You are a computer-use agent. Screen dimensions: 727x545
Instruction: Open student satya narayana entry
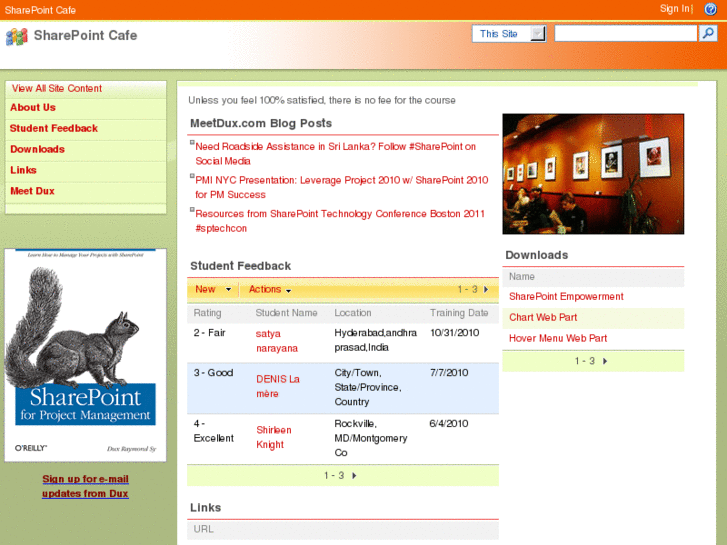(277, 341)
